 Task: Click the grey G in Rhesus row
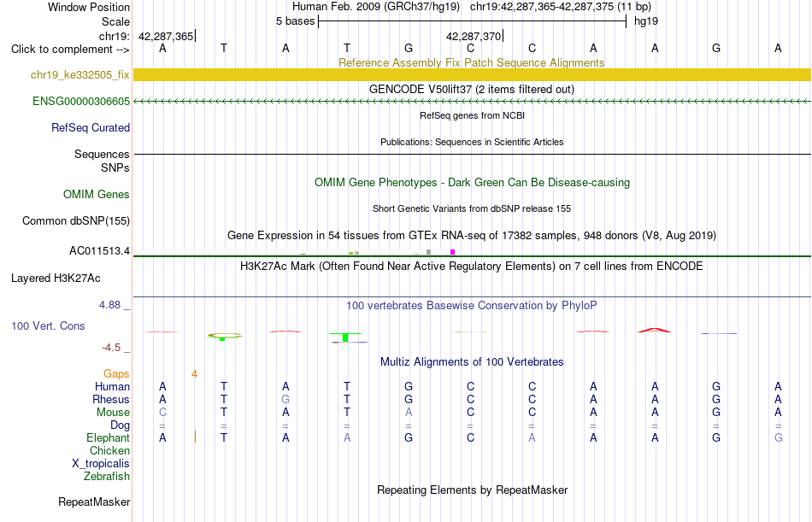pos(285,399)
